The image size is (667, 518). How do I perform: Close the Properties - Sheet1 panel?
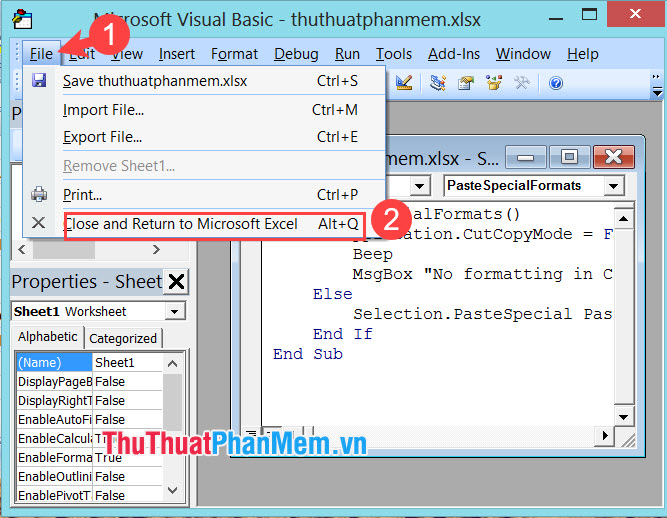pyautogui.click(x=176, y=282)
